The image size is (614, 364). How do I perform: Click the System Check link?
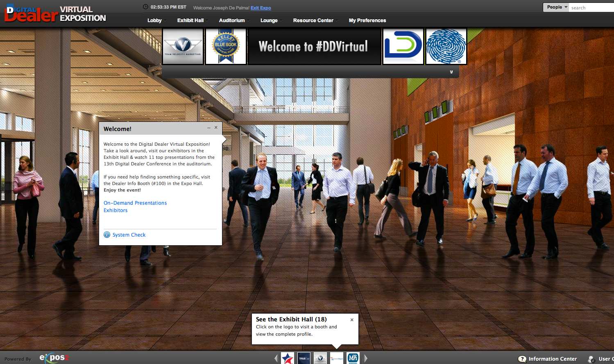129,235
